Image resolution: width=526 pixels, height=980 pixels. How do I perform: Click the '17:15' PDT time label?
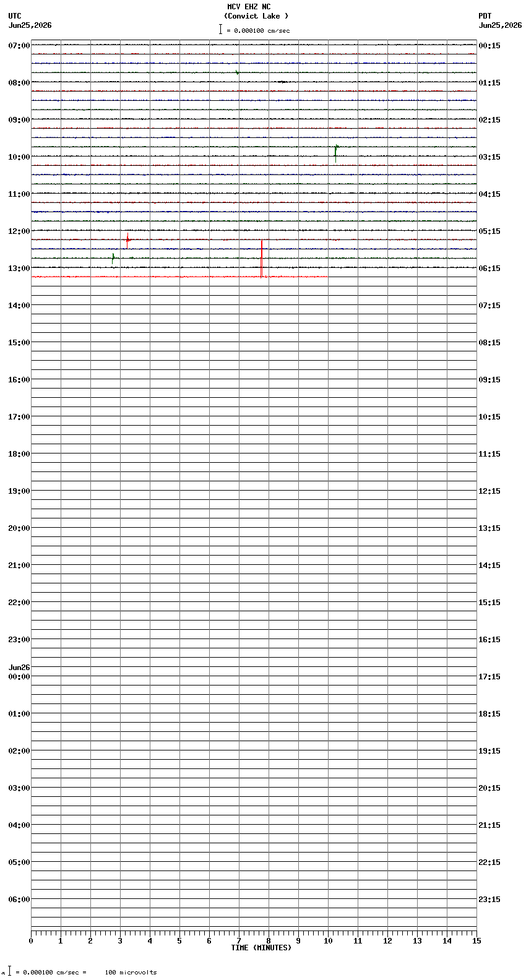coord(489,677)
